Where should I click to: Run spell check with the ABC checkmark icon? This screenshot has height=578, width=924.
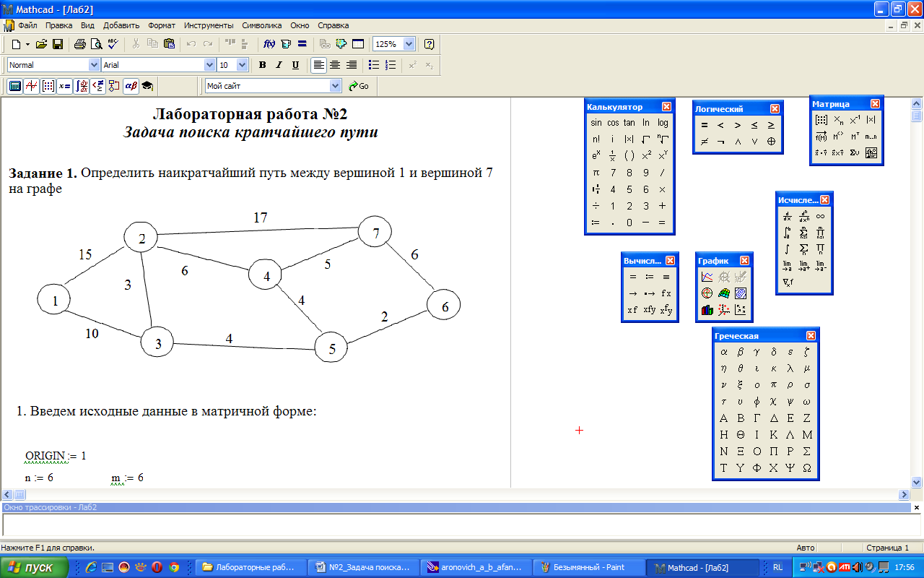pos(112,44)
